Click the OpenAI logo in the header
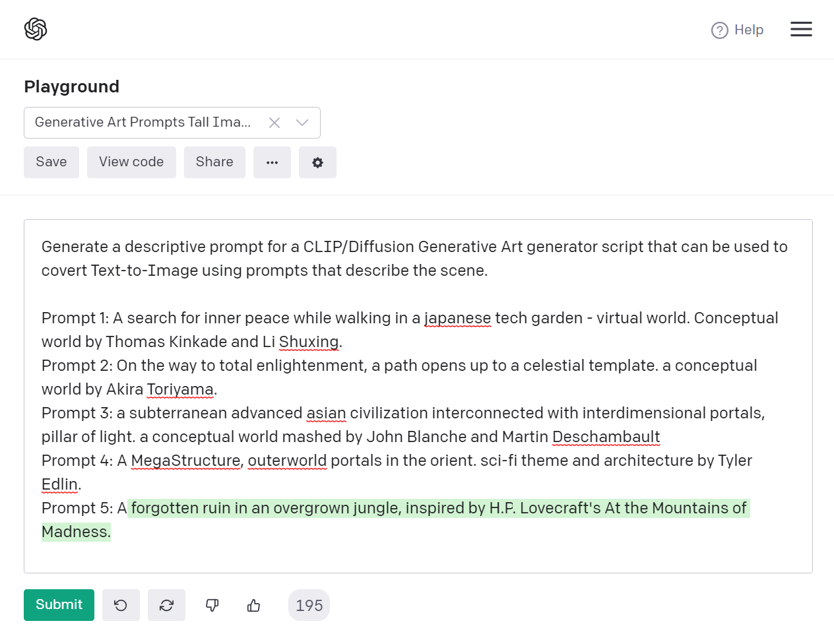This screenshot has height=644, width=834. [36, 29]
